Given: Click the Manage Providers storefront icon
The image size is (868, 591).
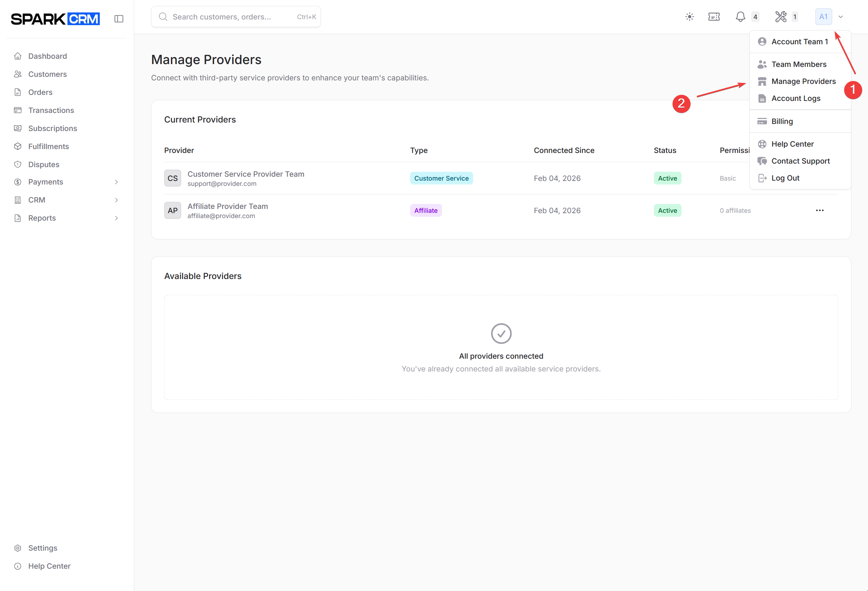Looking at the screenshot, I should [762, 81].
